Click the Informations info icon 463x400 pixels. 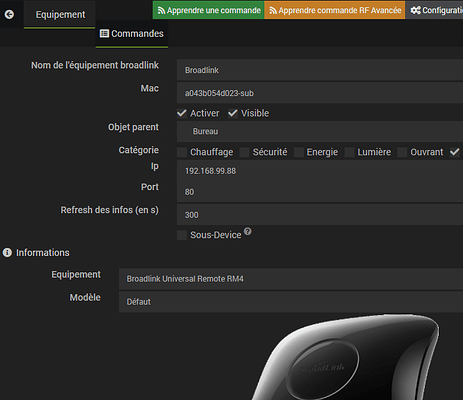[x=7, y=253]
